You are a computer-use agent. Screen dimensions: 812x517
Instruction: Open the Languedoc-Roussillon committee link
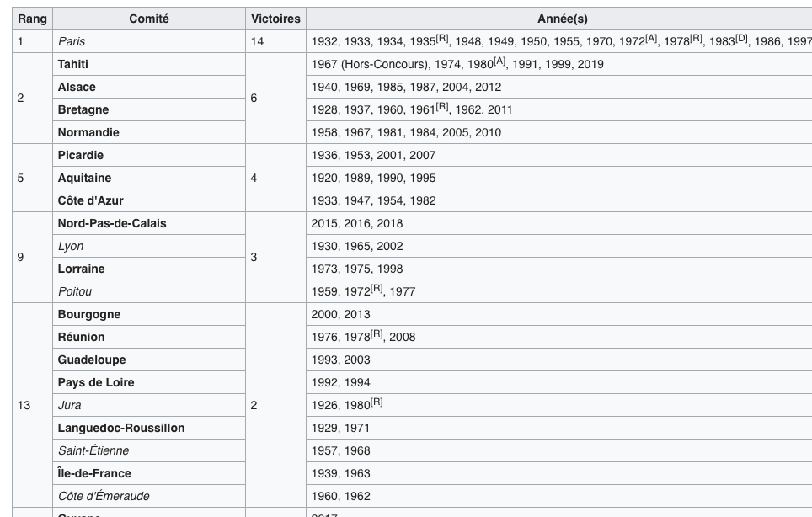click(121, 428)
